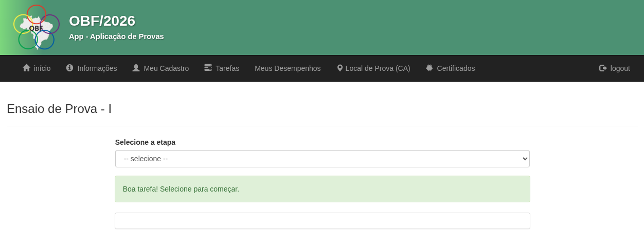Click the 'Selecione a etapa' label
Image resolution: width=644 pixels, height=247 pixels.
(145, 142)
